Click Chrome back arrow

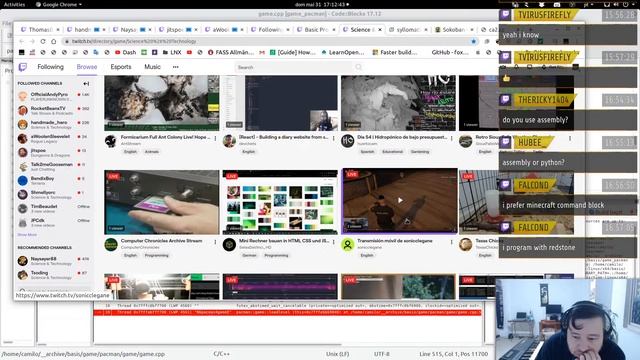tap(22, 41)
